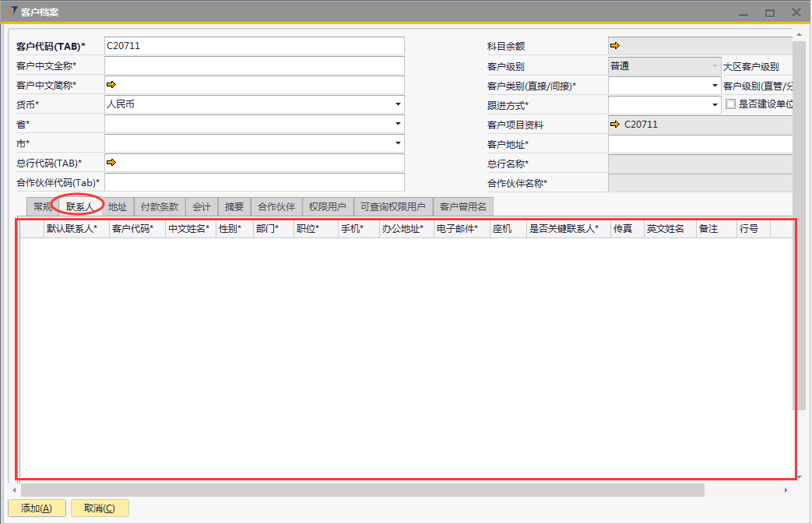The height and width of the screenshot is (524, 812).
Task: Click the orange arrow in 科目余额 field
Action: 615,47
